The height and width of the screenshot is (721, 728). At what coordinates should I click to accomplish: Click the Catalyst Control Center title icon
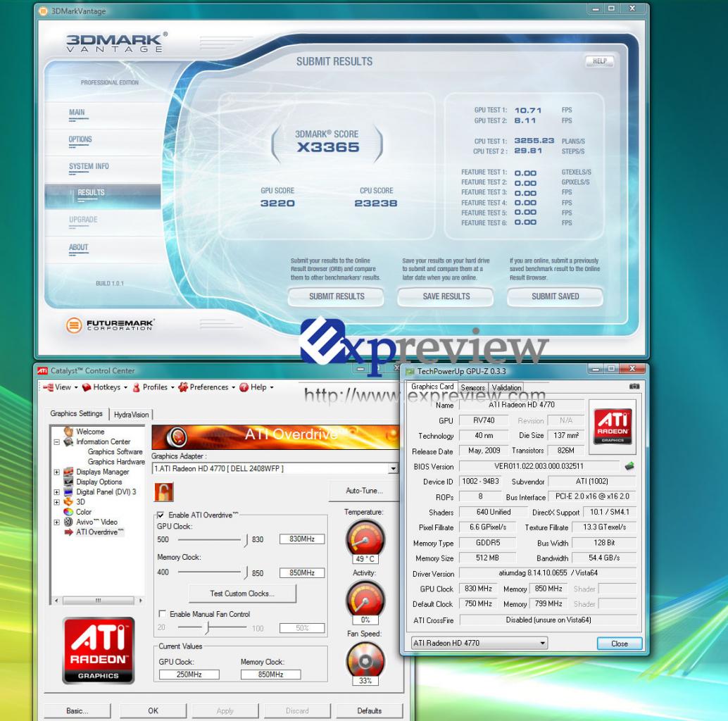43,370
